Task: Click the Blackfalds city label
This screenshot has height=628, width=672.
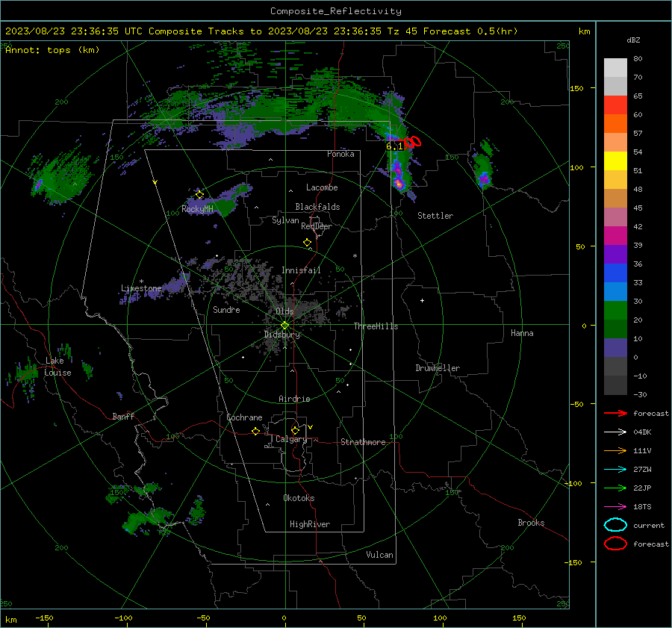Action: [x=317, y=207]
